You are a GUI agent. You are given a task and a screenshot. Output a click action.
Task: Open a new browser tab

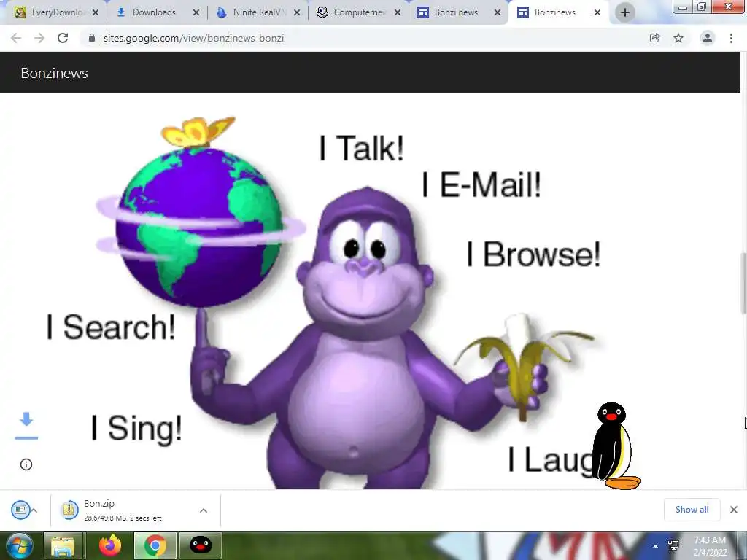click(625, 12)
